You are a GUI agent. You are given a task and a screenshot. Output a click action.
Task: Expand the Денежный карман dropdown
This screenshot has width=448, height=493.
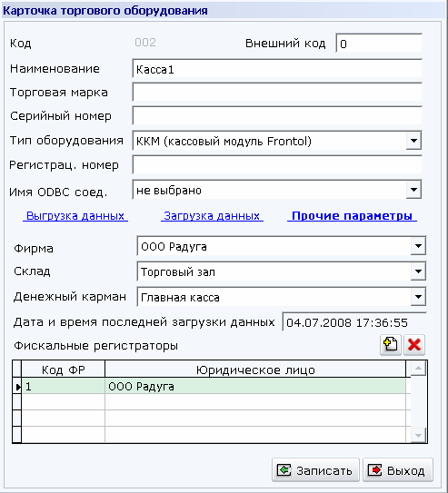click(418, 297)
